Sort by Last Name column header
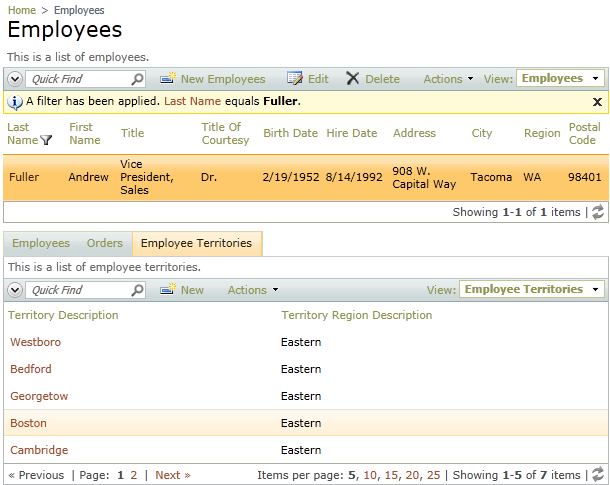 [x=23, y=133]
